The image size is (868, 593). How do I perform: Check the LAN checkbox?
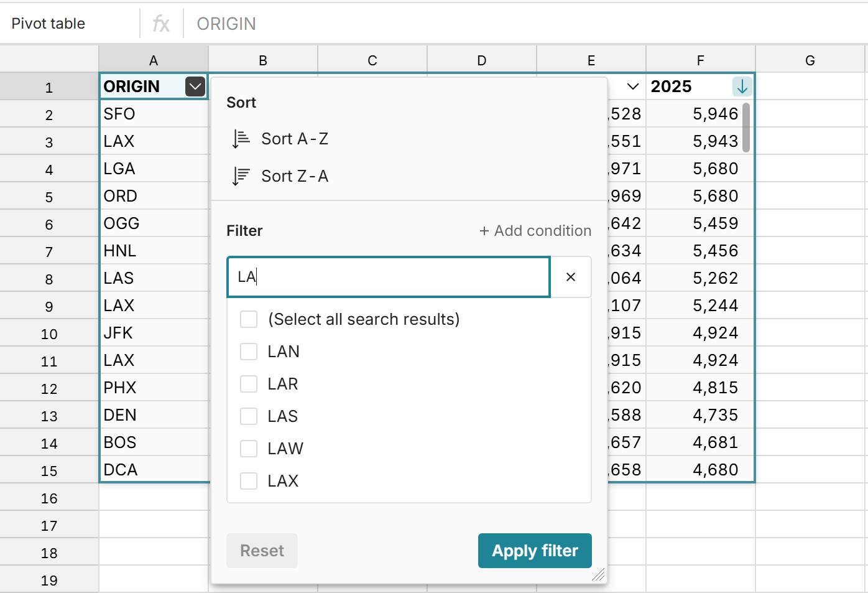click(249, 351)
